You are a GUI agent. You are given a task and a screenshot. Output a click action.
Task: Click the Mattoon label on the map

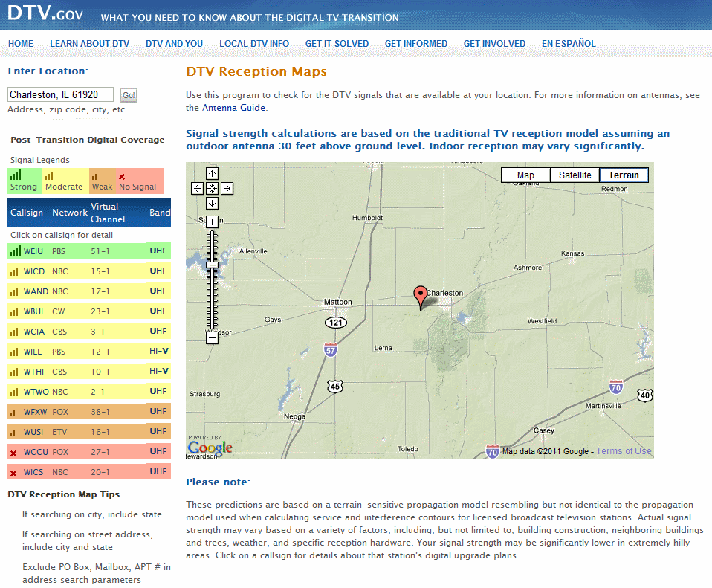(338, 302)
